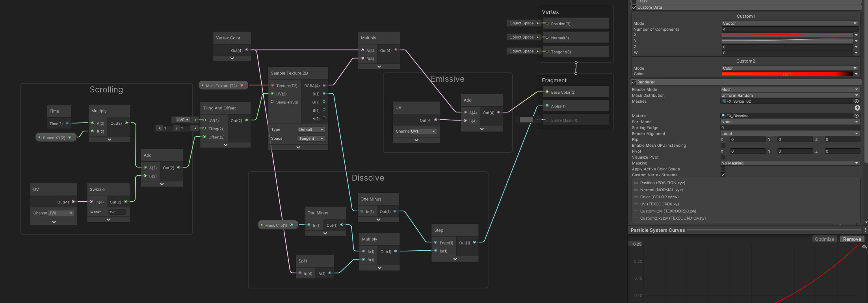Open the UV1 channel dropdown in Emissive group
The image size is (868, 303).
tap(424, 131)
